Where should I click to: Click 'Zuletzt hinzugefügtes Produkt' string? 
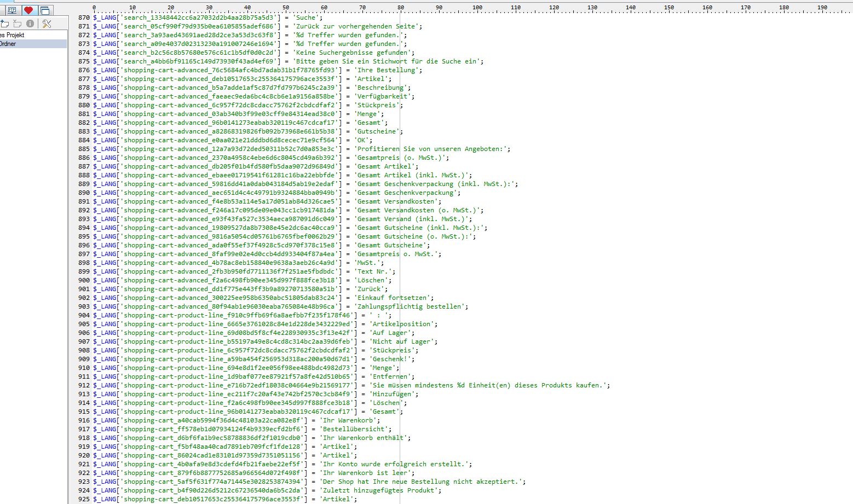[379, 490]
